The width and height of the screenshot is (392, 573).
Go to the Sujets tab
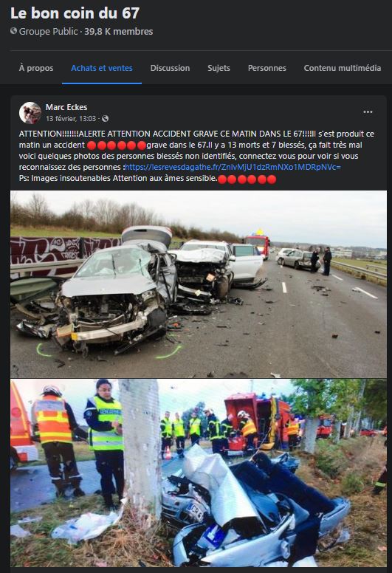pyautogui.click(x=219, y=68)
